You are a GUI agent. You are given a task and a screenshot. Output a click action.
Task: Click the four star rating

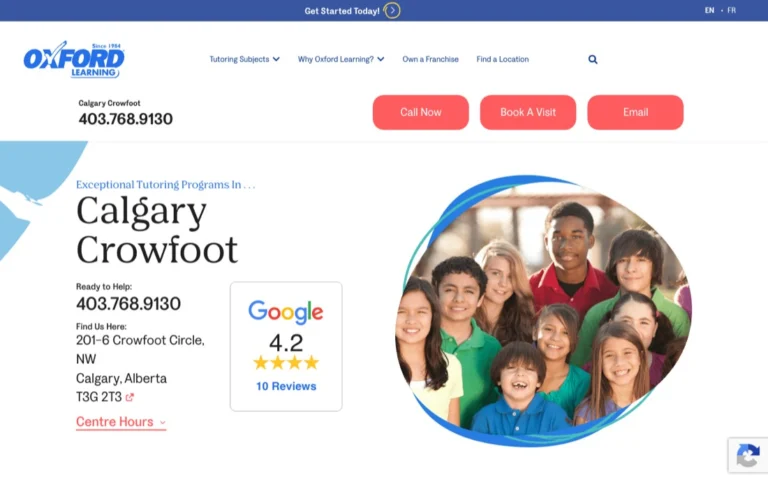286,363
